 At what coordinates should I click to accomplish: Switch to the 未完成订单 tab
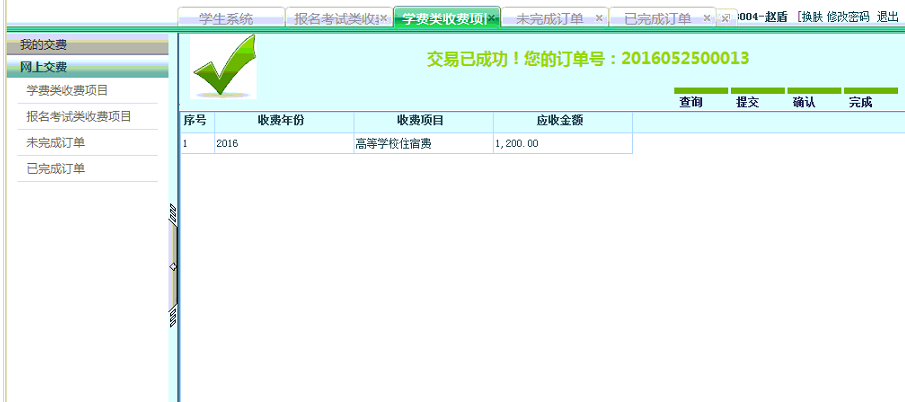click(549, 18)
